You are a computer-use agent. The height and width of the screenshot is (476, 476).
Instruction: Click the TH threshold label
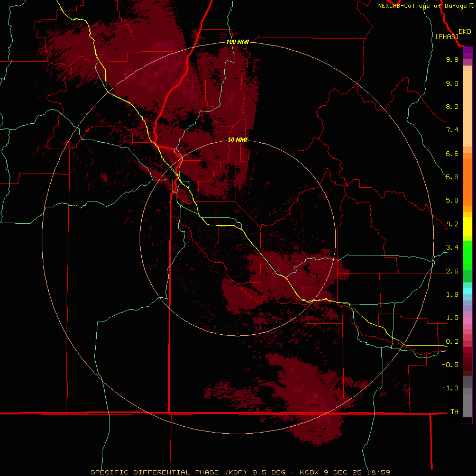click(454, 412)
